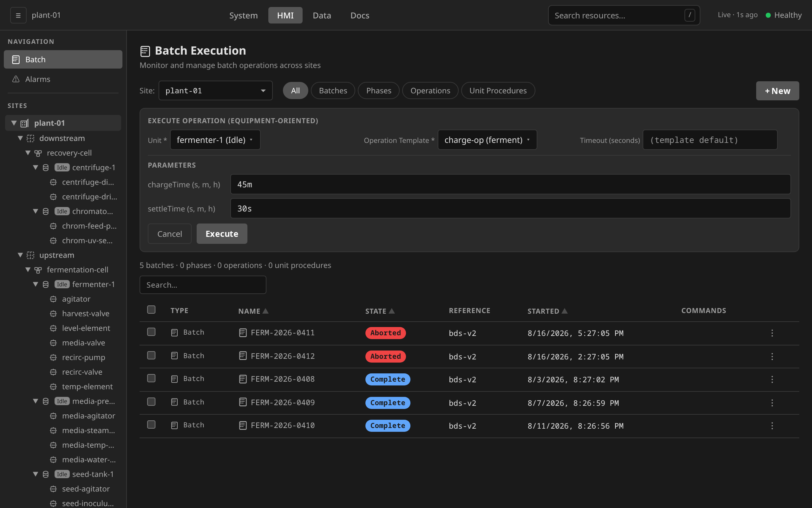Sort table by the NAME column
The height and width of the screenshot is (508, 812).
coord(253,311)
